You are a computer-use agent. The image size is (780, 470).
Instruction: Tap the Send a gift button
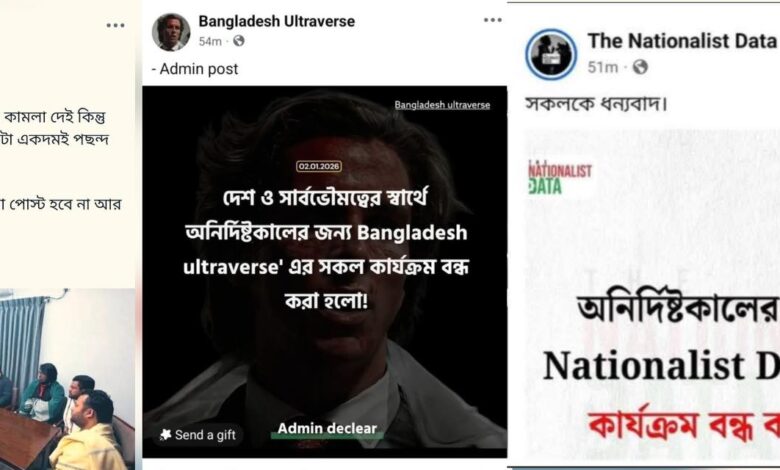pos(198,435)
